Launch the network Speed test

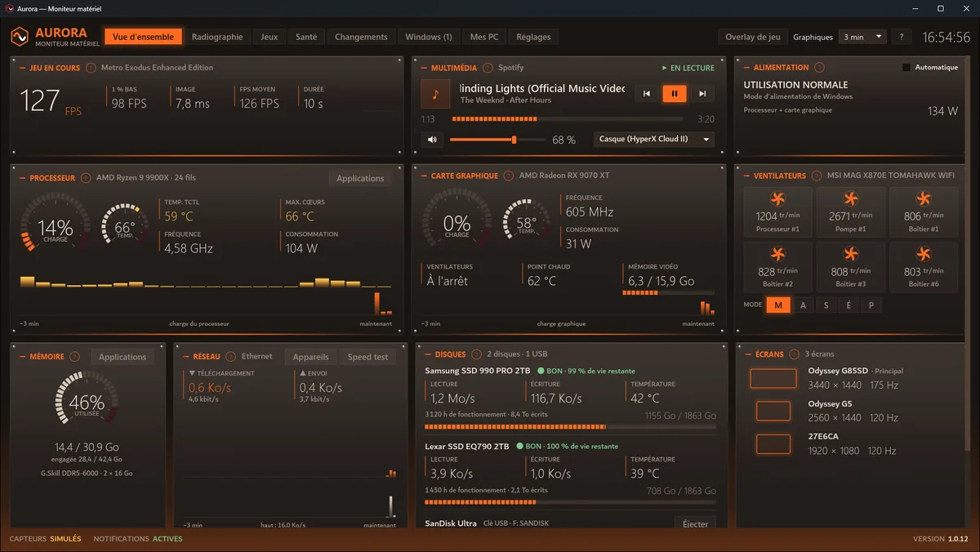[368, 357]
